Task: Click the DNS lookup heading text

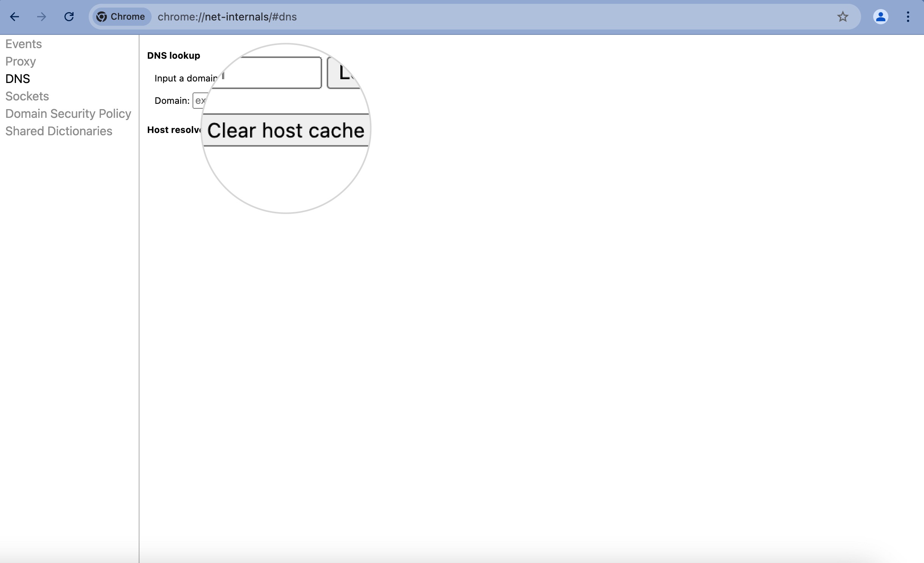Action: 174,56
